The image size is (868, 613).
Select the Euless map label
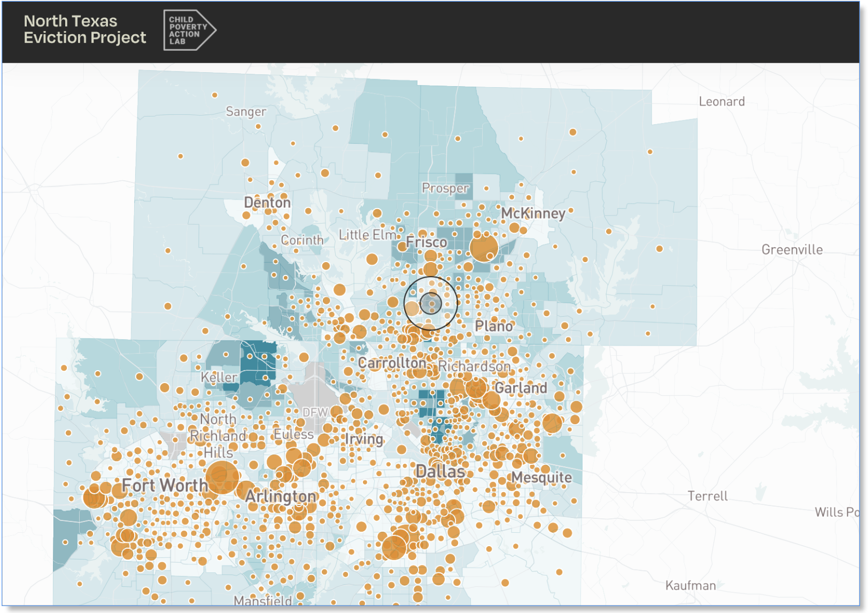point(293,434)
